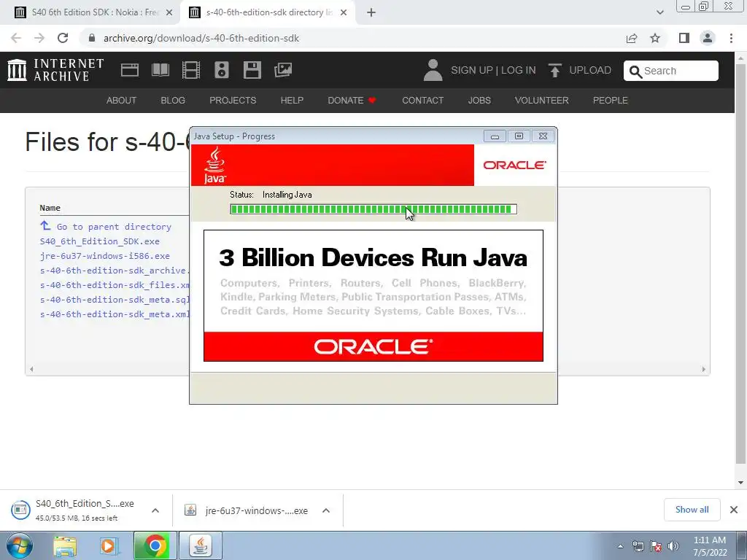Show hidden tray icons
Image resolution: width=747 pixels, height=560 pixels.
click(620, 546)
